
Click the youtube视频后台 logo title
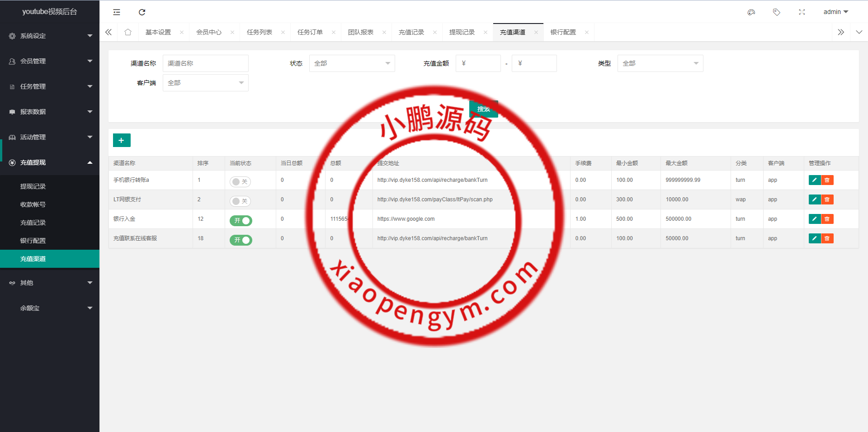(x=50, y=12)
